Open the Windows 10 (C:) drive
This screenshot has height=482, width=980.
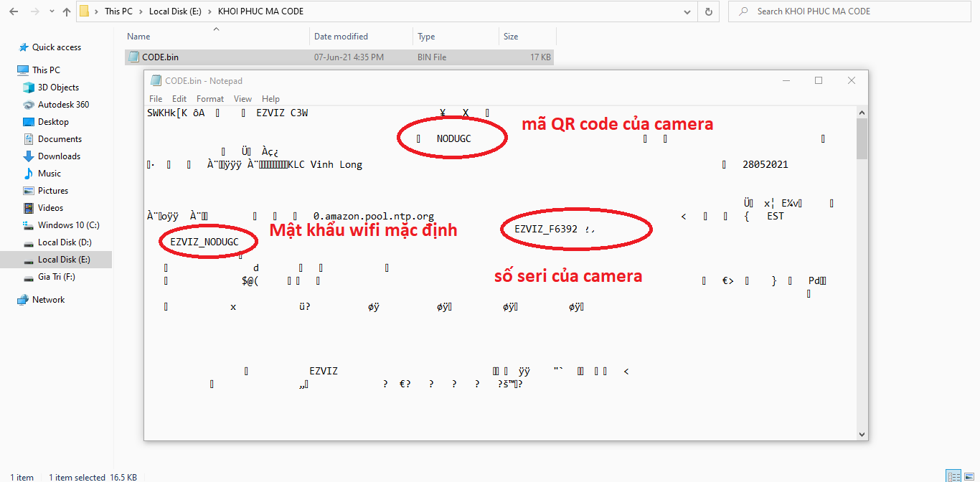pos(68,225)
